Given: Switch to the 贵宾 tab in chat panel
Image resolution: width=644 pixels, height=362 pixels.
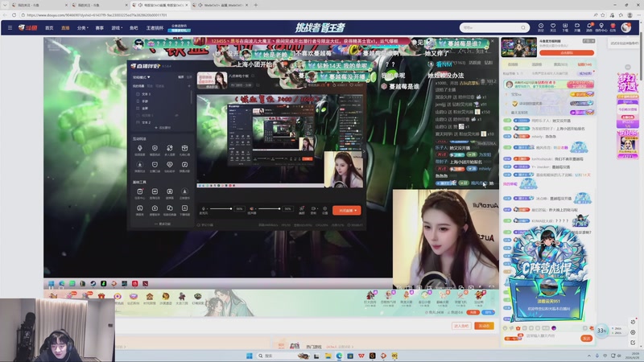Looking at the screenshot, I should coord(559,64).
